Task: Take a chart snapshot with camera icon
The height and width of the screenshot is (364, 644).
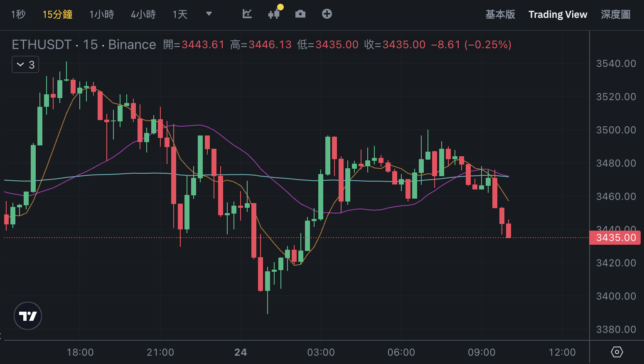Action: coord(300,14)
